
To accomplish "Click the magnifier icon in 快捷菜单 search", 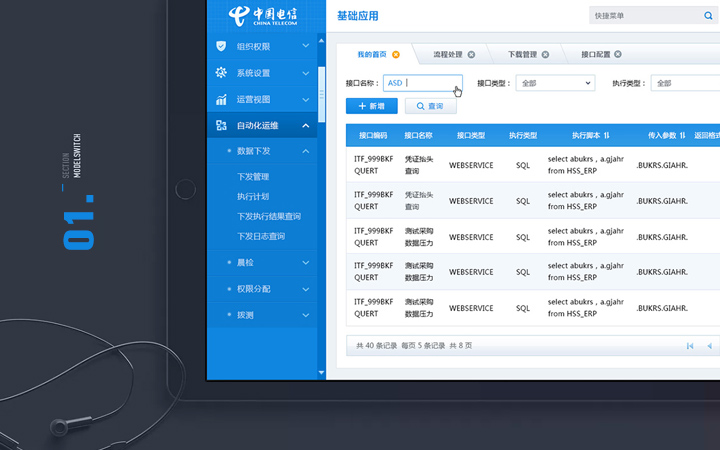I will (x=708, y=16).
